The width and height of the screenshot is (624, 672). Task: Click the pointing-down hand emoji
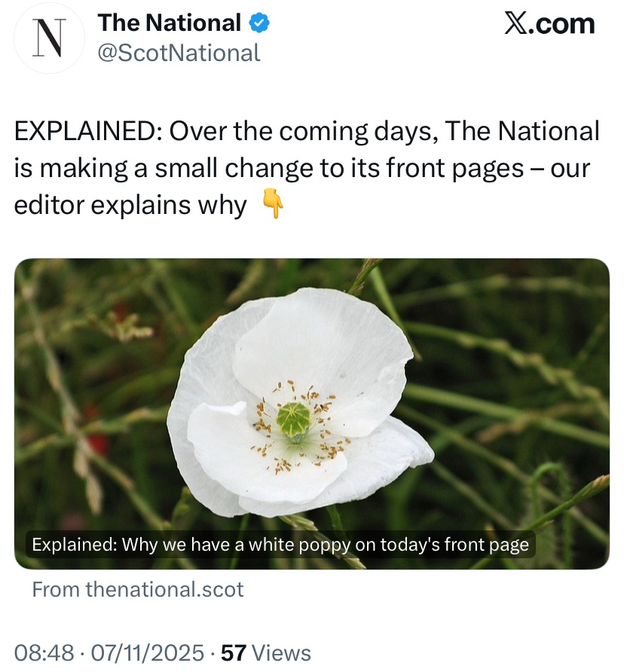273,205
